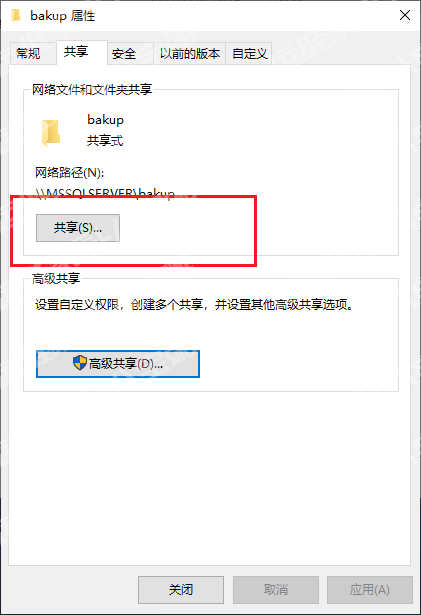Click the folder icon in the title bar

coord(16,16)
